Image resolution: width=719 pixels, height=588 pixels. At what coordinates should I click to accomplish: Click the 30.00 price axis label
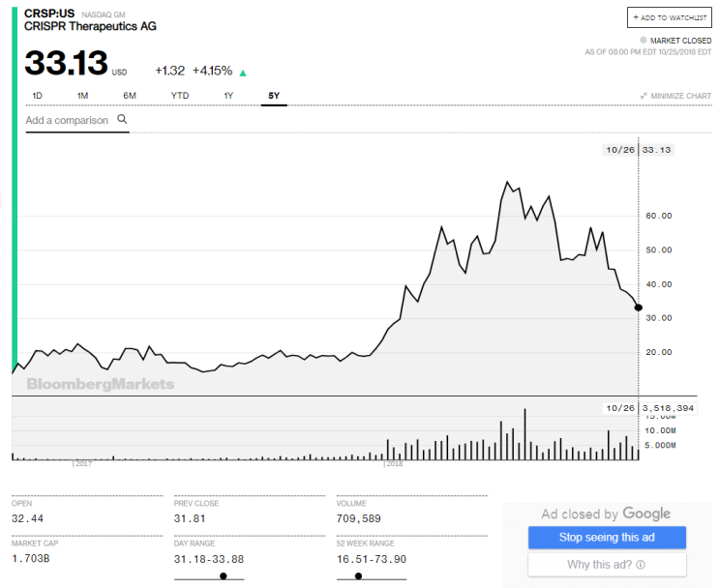pyautogui.click(x=659, y=318)
